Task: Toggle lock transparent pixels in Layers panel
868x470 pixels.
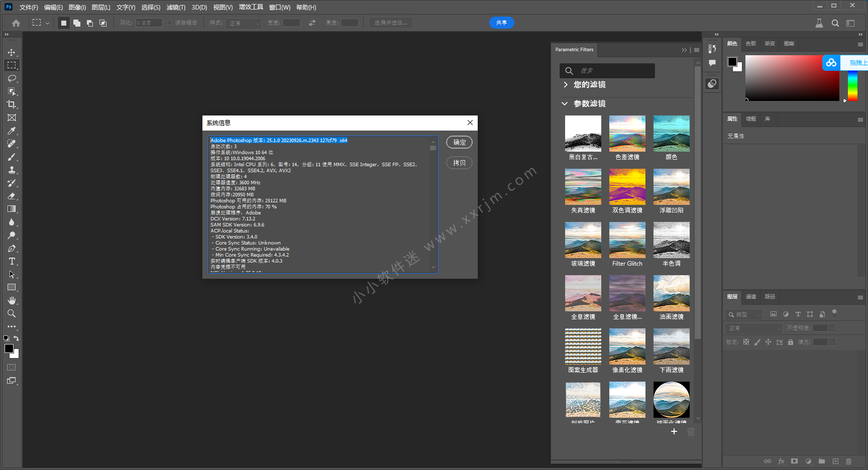Action: pos(746,342)
